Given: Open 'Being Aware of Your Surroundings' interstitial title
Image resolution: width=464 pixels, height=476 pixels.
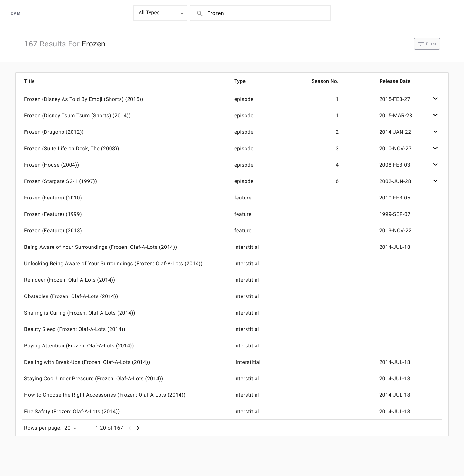Looking at the screenshot, I should point(101,247).
